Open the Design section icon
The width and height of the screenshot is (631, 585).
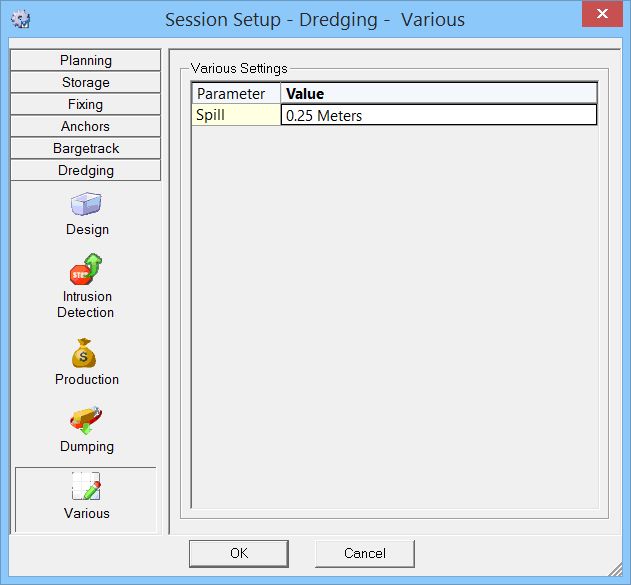point(86,204)
